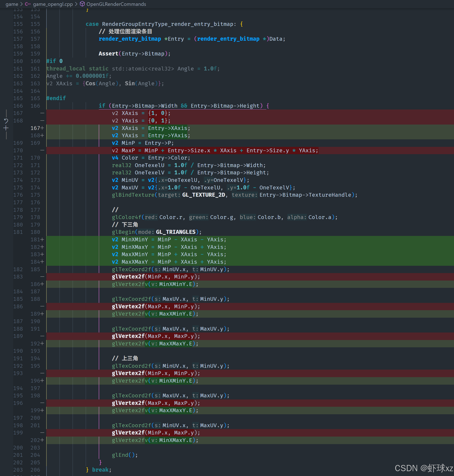Click the minus marker on removed line 167
The height and width of the screenshot is (476, 454).
(42, 113)
